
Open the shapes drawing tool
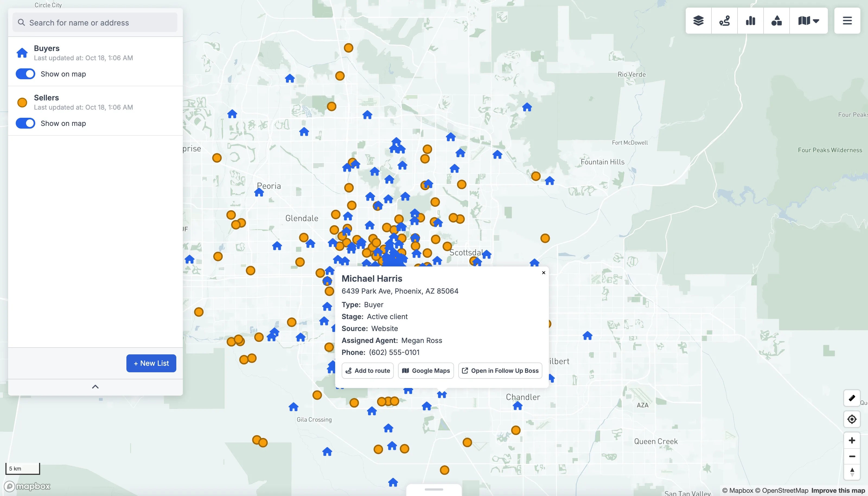pyautogui.click(x=776, y=21)
